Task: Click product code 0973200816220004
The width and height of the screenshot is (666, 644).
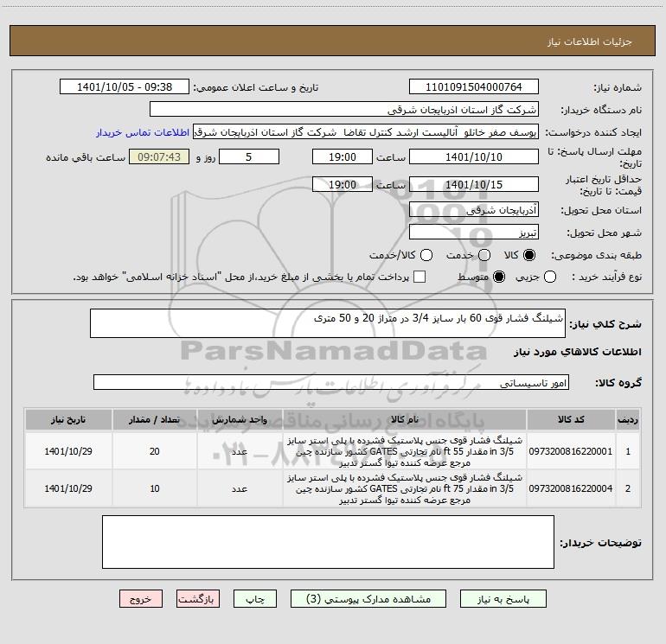Action: [x=571, y=488]
